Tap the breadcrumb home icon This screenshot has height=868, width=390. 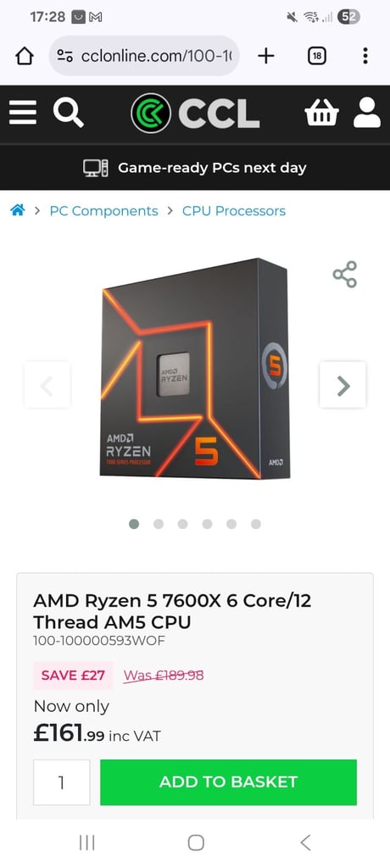(18, 210)
